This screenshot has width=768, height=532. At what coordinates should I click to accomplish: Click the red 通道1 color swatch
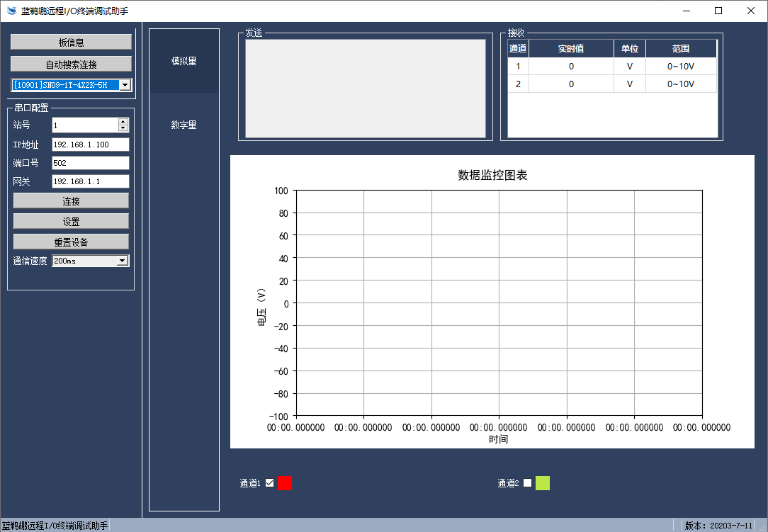pyautogui.click(x=285, y=483)
